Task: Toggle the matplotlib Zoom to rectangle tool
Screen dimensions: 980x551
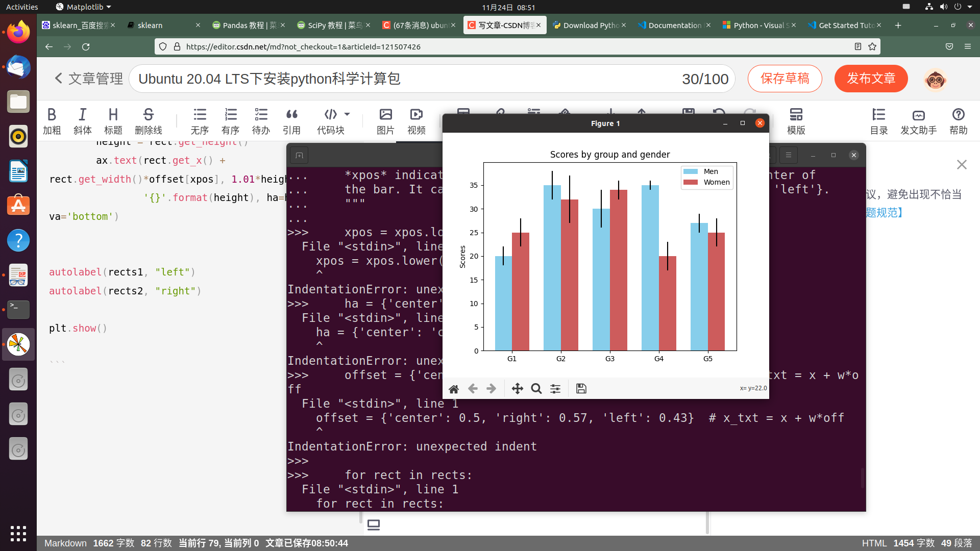Action: [536, 389]
